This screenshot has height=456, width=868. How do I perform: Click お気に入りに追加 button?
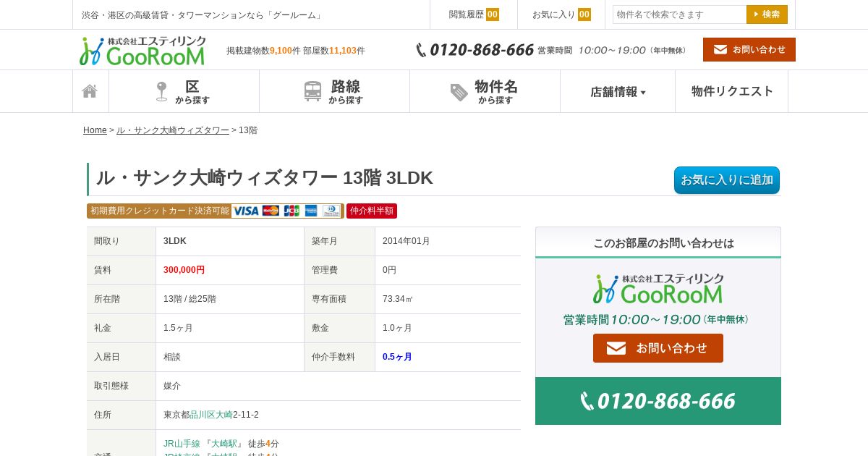tap(727, 180)
